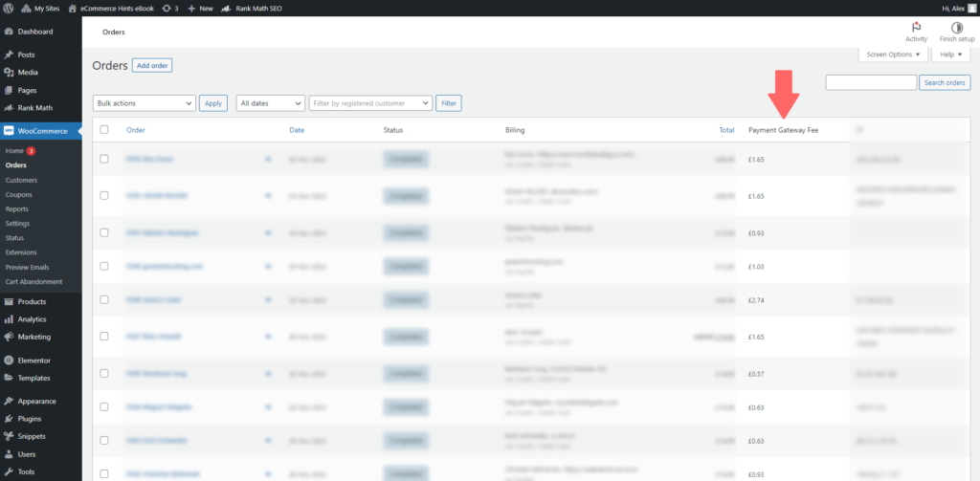
Task: Sort by the Order column header
Action: click(136, 130)
